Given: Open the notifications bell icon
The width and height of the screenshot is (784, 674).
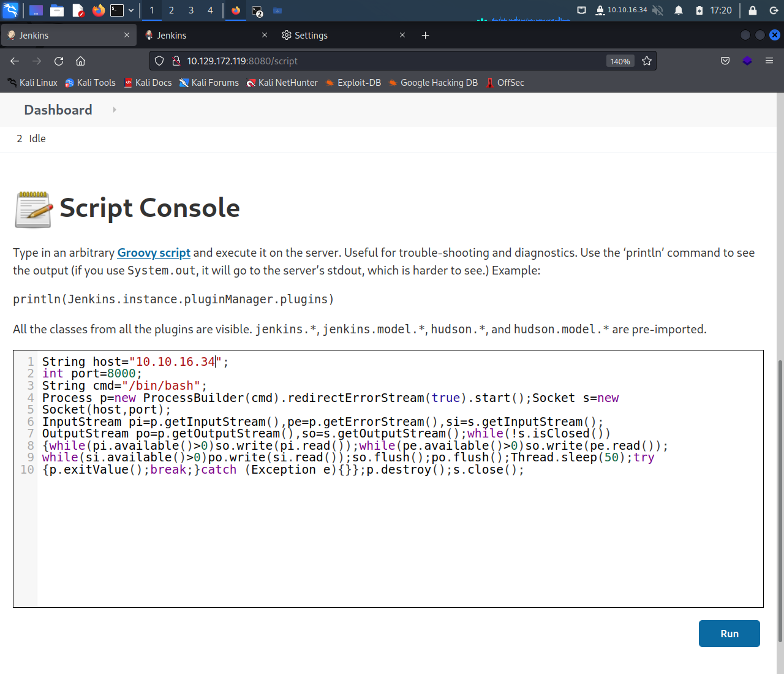Looking at the screenshot, I should coord(679,10).
